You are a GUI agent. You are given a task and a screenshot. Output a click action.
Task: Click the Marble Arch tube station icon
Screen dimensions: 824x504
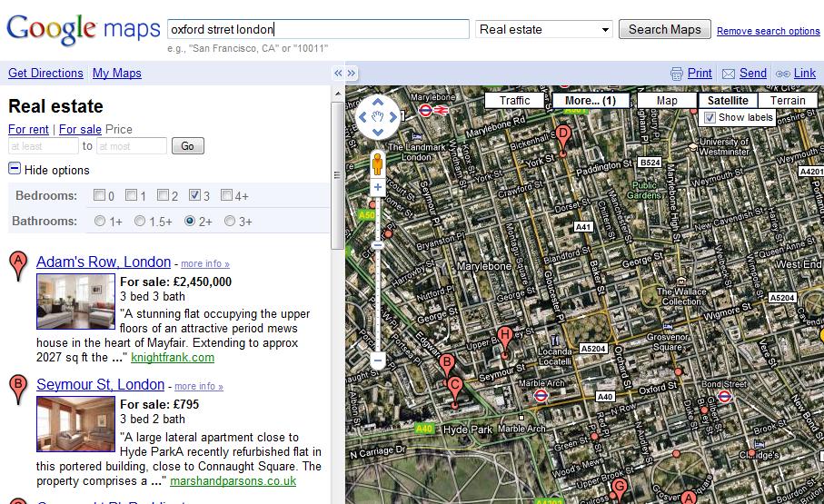tap(541, 396)
